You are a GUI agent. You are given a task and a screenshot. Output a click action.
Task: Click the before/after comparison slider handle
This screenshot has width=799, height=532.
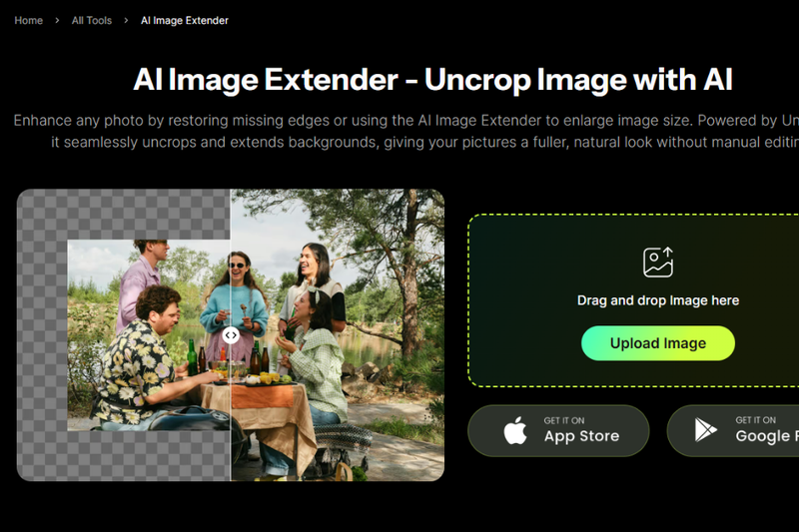pos(231,335)
